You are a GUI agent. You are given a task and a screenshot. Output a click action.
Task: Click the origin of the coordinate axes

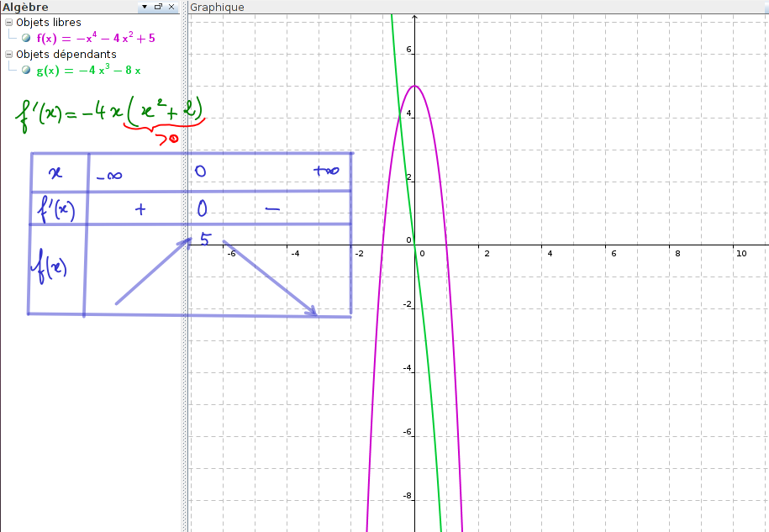click(414, 245)
